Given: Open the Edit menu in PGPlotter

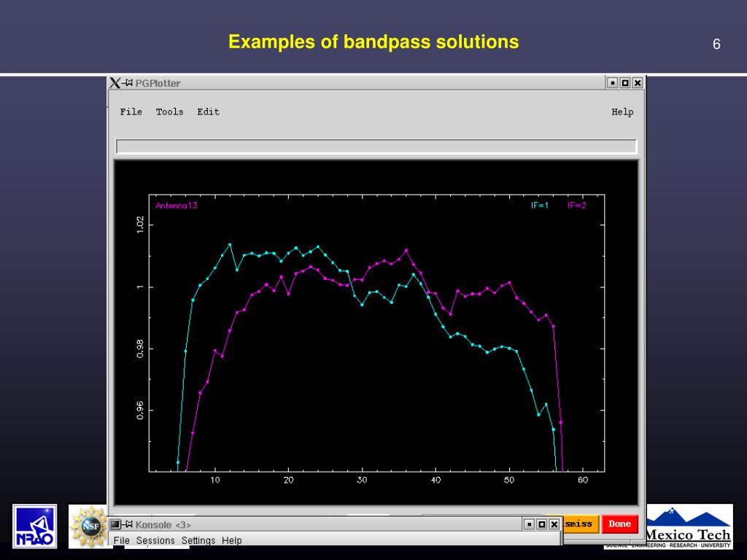Looking at the screenshot, I should click(x=208, y=112).
